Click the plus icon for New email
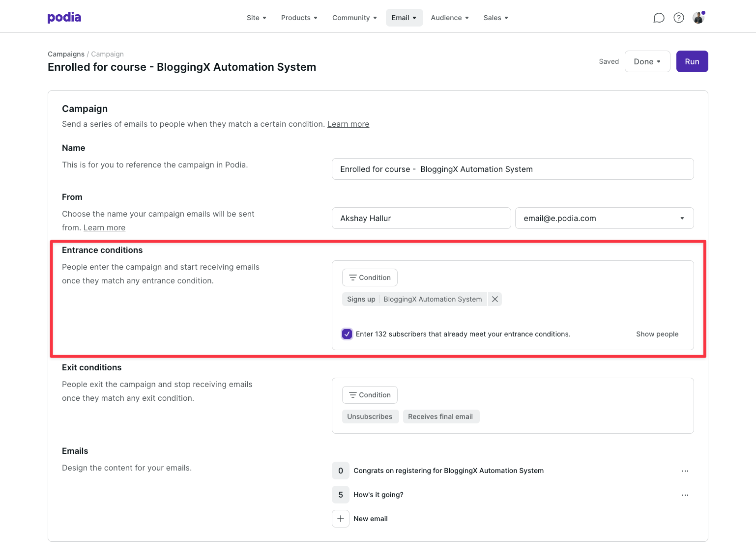 (x=341, y=519)
